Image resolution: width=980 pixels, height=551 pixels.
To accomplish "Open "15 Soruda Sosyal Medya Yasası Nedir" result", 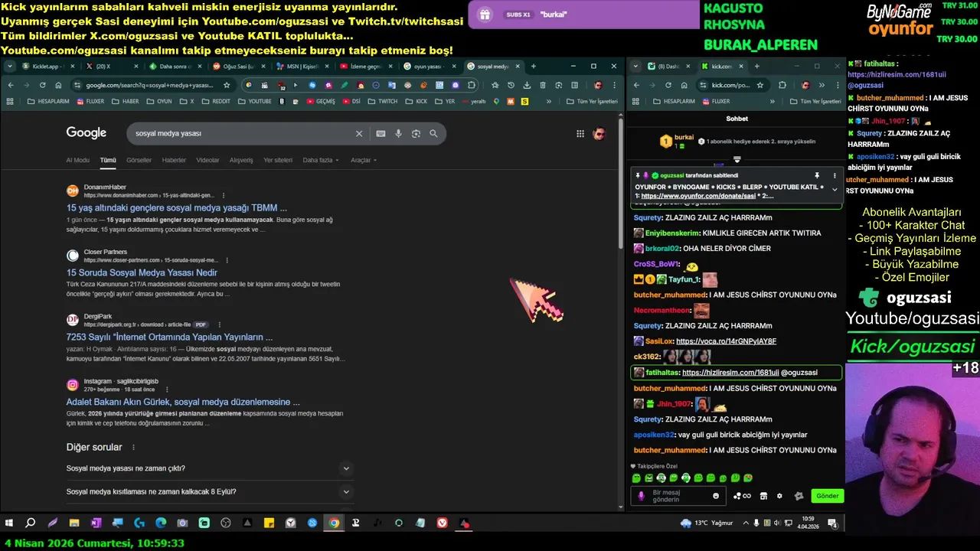I will tap(142, 272).
